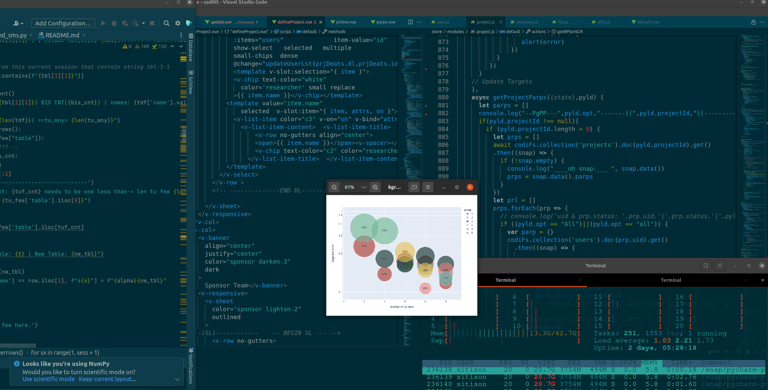Click image viewer zoom out magnifier
Image resolution: width=768 pixels, height=390 pixels.
pyautogui.click(x=334, y=187)
